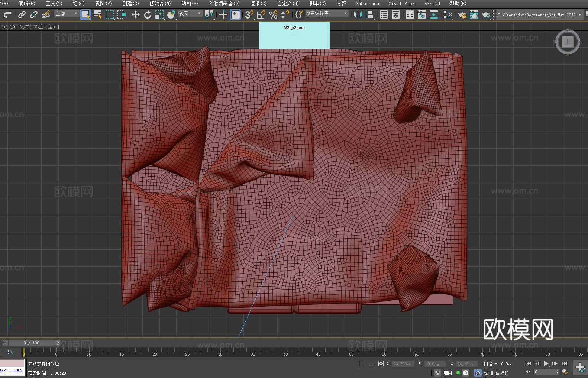Click the Mirror tool icon
588x378 pixels.
358,14
